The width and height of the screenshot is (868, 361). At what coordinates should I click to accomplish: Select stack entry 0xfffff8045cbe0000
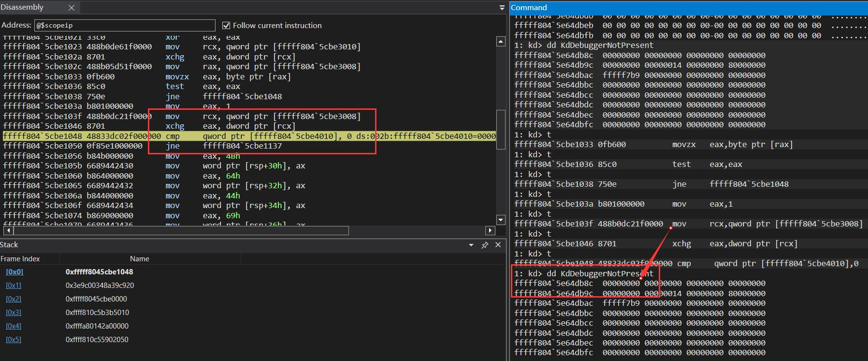pos(96,299)
